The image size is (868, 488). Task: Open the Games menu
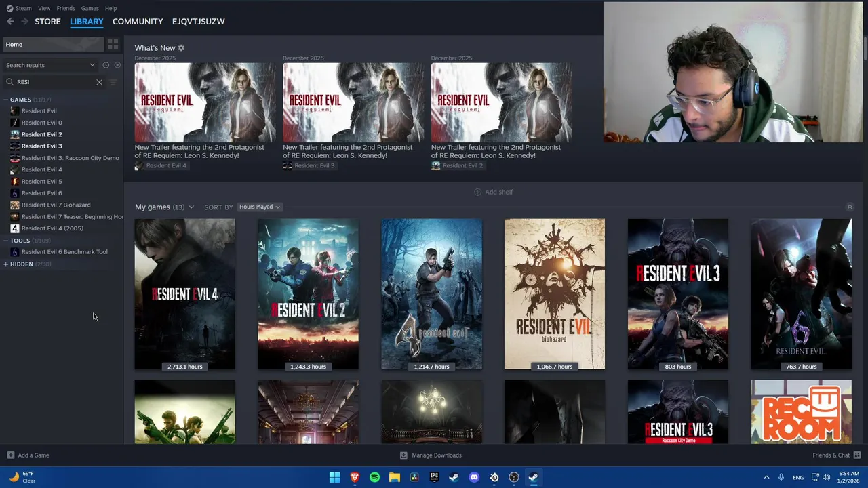90,8
